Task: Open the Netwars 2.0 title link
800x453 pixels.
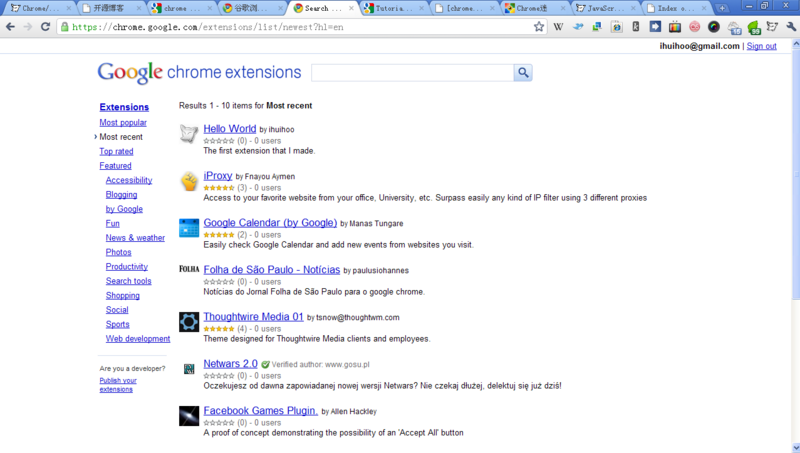Action: (231, 364)
